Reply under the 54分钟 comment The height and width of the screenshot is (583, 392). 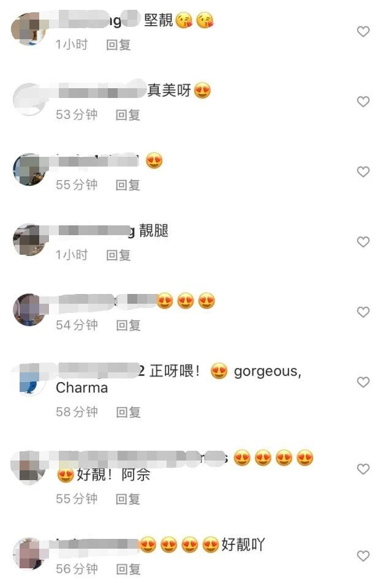[128, 325]
